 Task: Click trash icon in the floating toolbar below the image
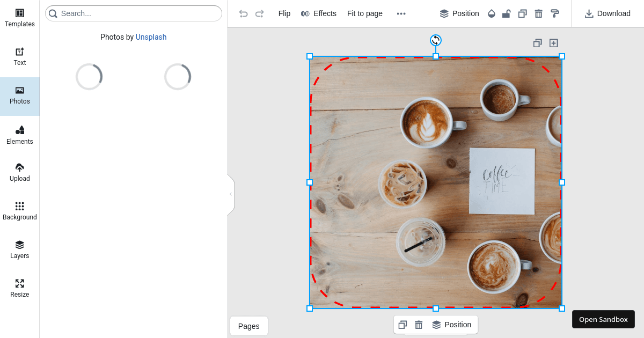click(x=419, y=325)
